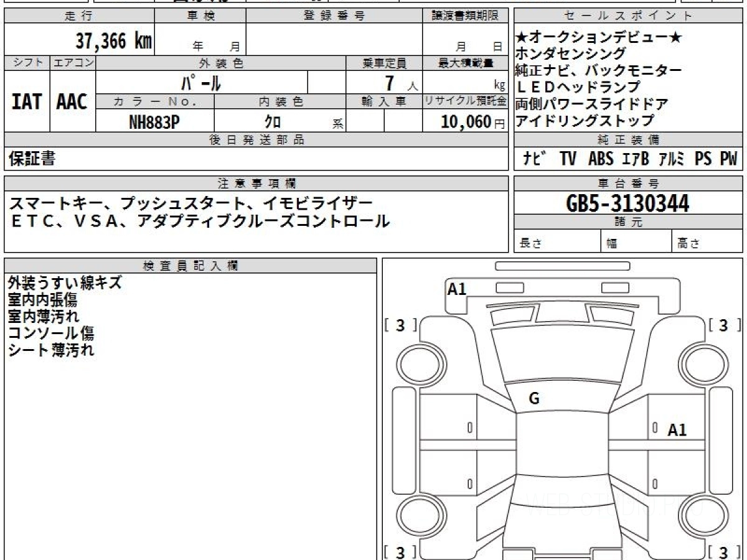This screenshot has width=747, height=560.
Task: Click the 最大積載量 header cell
Action: pos(465,63)
